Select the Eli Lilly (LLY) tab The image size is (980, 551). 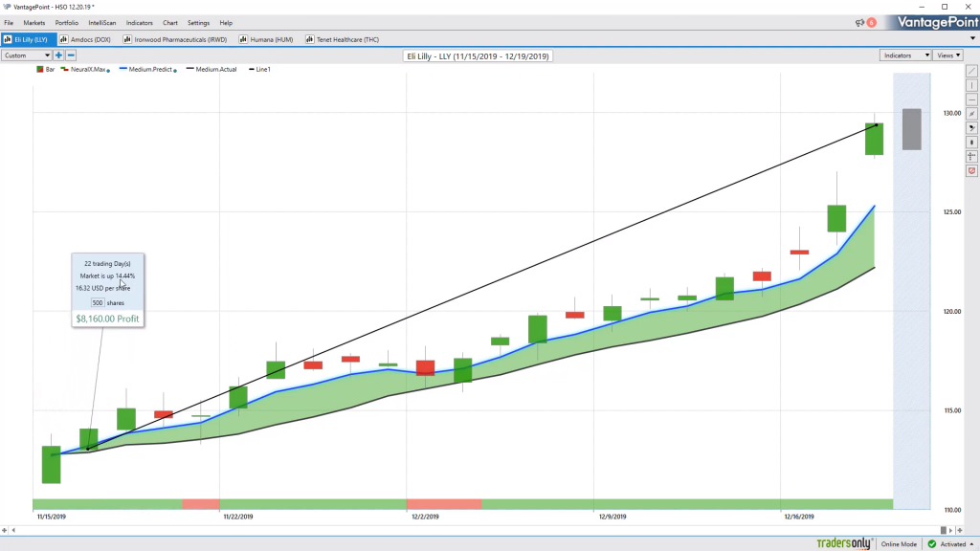click(27, 39)
